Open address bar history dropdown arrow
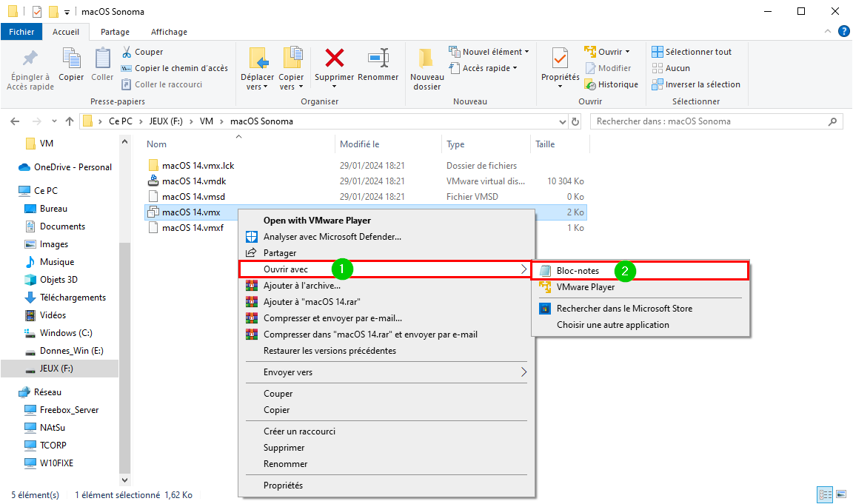The height and width of the screenshot is (504, 853). click(563, 121)
